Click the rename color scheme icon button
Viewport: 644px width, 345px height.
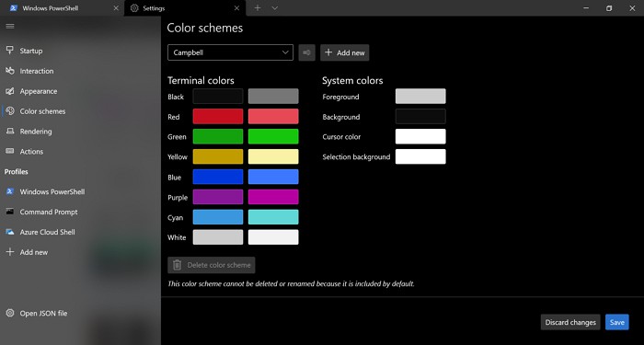point(306,52)
